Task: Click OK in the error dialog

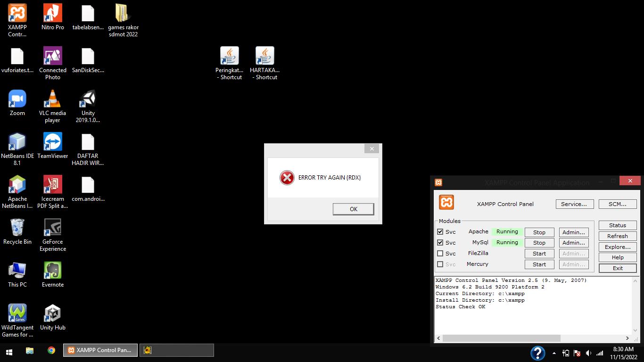Action: tap(353, 209)
